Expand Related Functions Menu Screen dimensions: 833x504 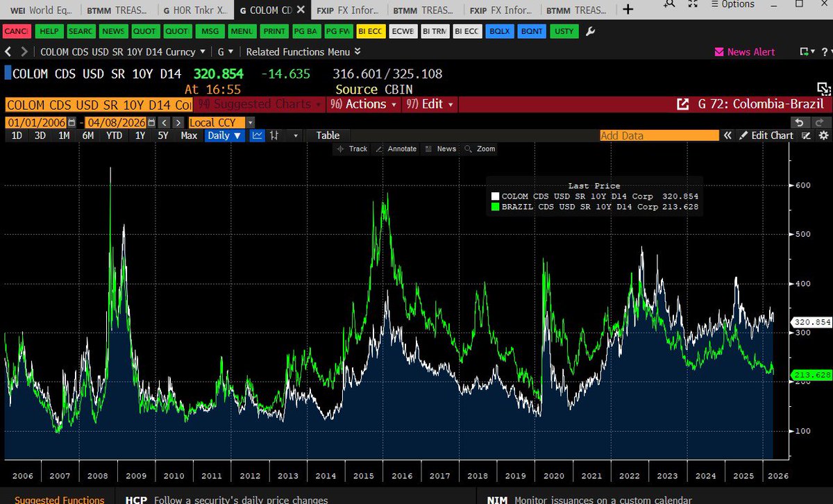(303, 51)
